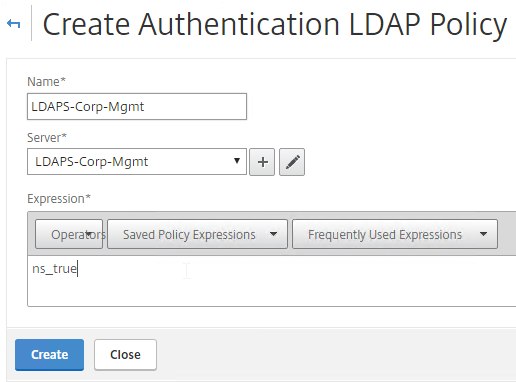
Task: Click the Expression* field label
Action: 59,199
